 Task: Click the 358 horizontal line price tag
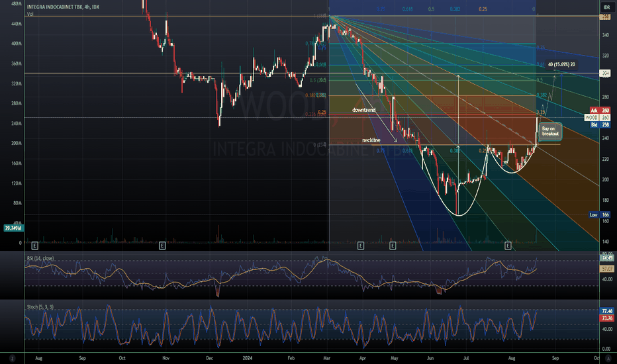(x=605, y=17)
